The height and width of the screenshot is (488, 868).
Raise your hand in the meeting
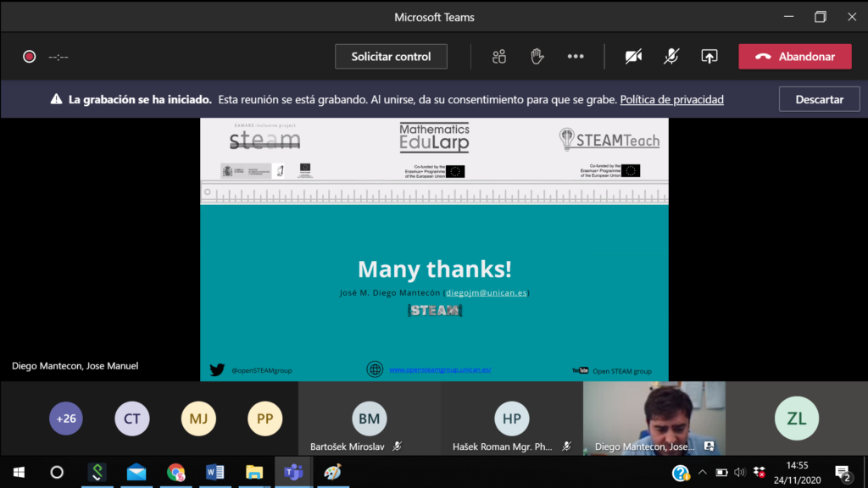click(537, 57)
